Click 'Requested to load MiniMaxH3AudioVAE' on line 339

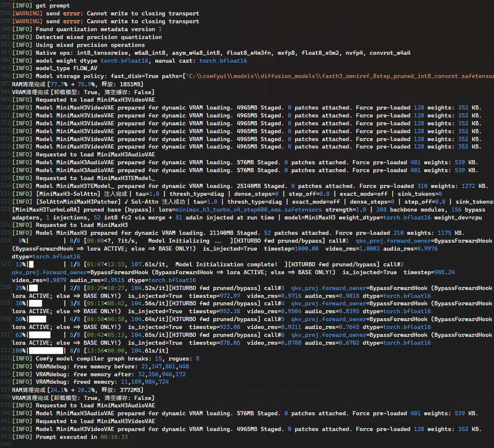[x=83, y=406]
